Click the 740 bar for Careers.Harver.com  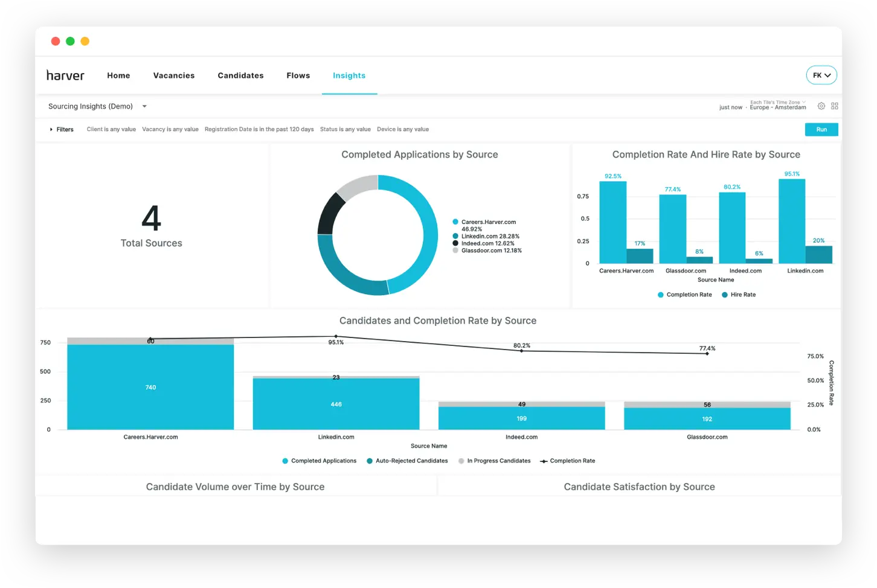click(150, 387)
